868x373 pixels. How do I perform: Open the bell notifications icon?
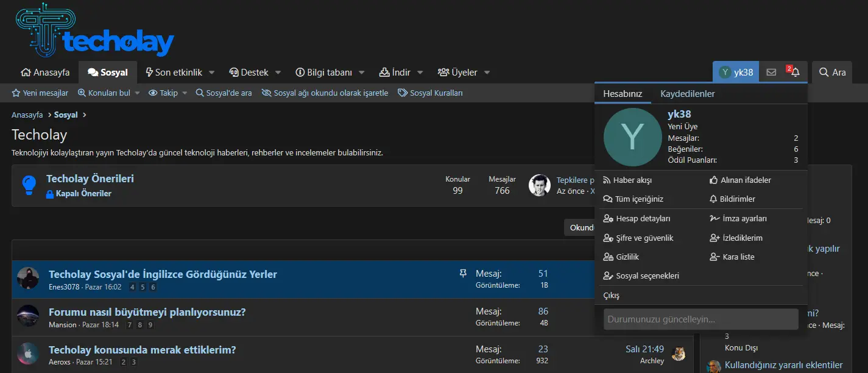(795, 73)
